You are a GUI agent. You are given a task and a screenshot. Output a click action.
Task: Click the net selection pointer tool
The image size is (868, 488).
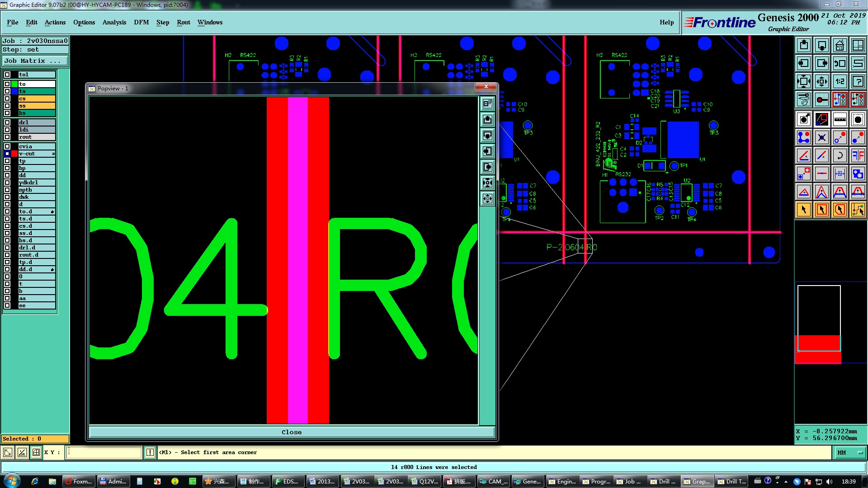tap(858, 210)
